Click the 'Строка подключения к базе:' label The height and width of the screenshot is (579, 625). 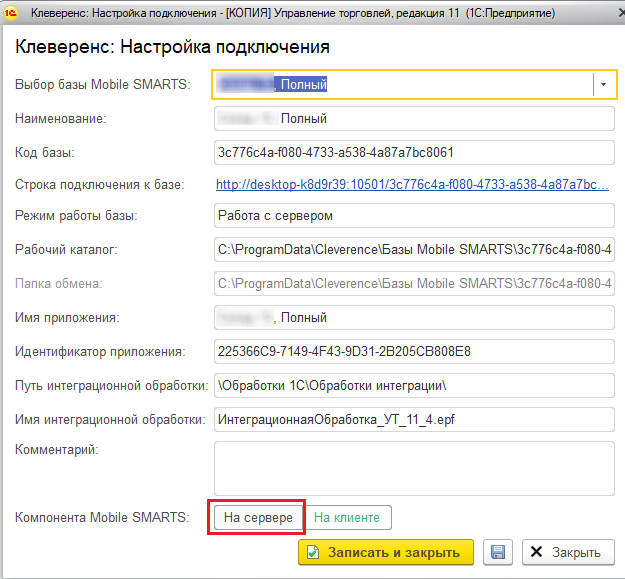pos(100,184)
